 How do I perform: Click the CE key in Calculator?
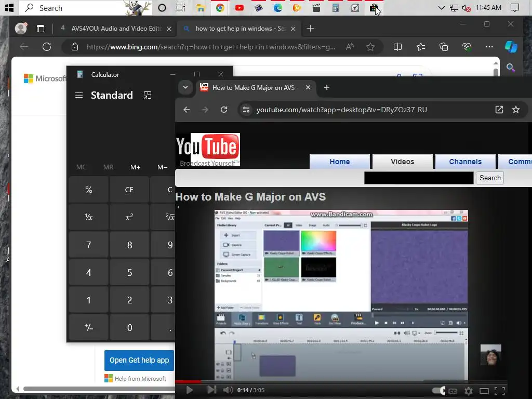tap(129, 190)
